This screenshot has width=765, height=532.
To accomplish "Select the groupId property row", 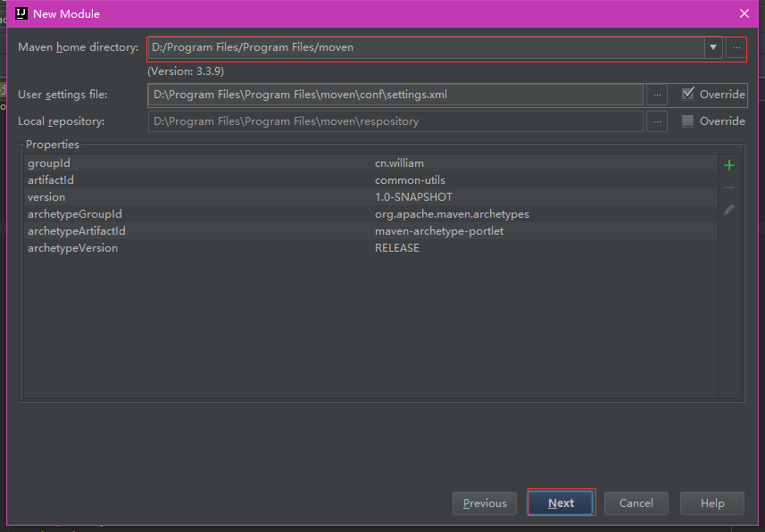I will click(370, 163).
